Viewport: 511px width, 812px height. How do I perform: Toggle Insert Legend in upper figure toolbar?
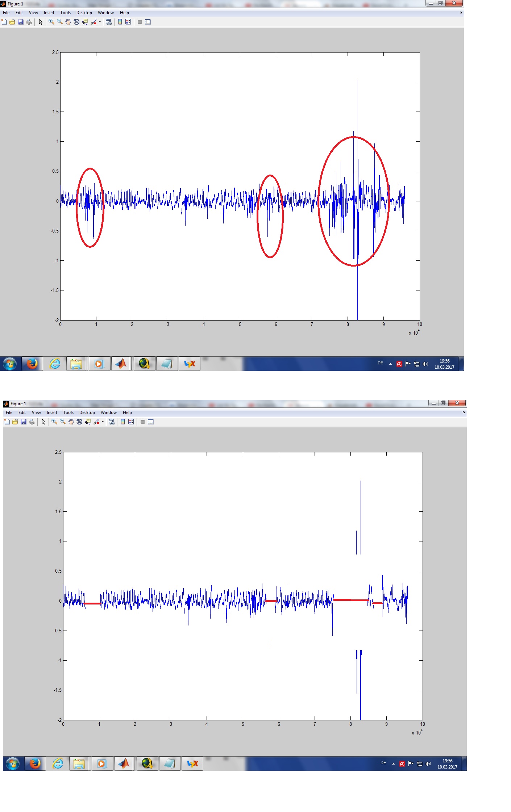(128, 22)
